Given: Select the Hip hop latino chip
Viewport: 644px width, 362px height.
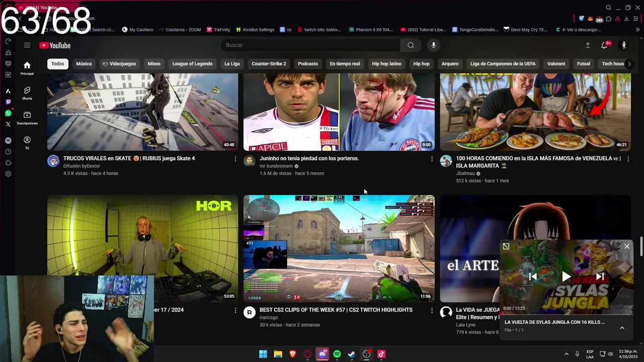Looking at the screenshot, I should (x=386, y=64).
